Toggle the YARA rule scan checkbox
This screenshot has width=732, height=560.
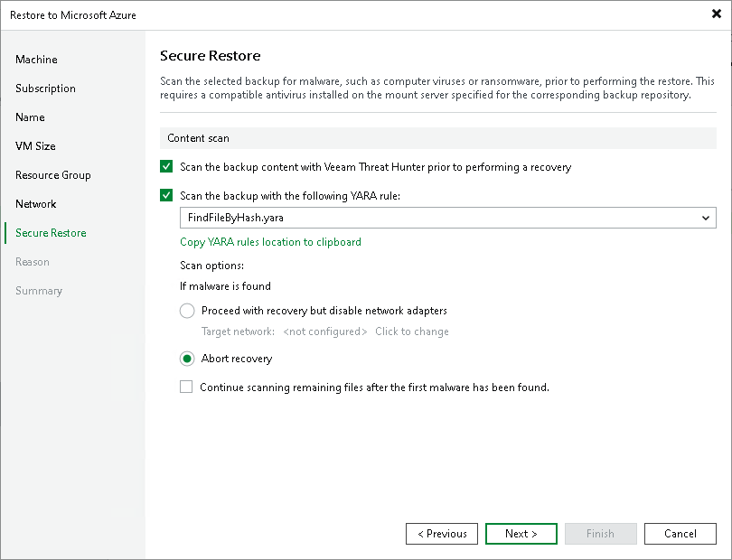[166, 195]
